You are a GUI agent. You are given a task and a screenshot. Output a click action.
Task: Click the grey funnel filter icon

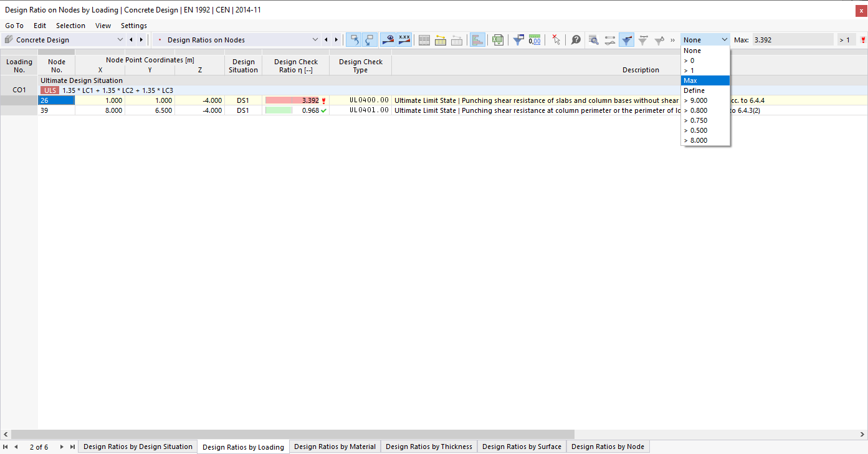click(x=643, y=40)
